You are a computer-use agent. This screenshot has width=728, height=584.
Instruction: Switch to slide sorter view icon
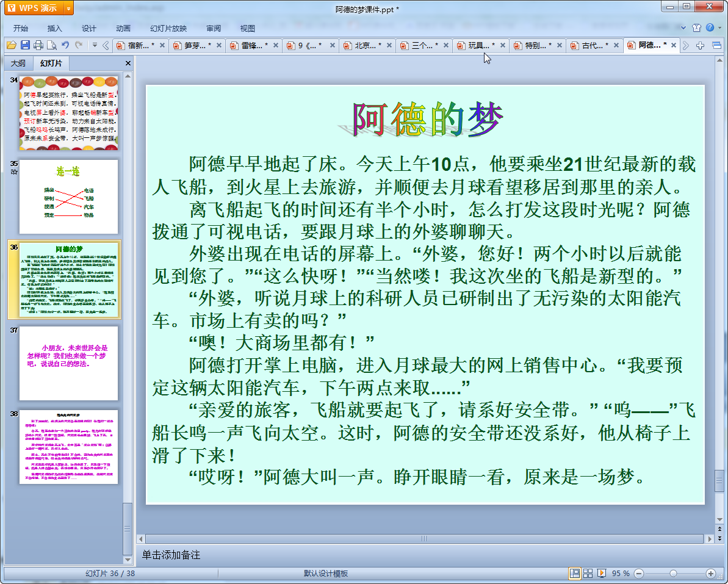[x=588, y=574]
